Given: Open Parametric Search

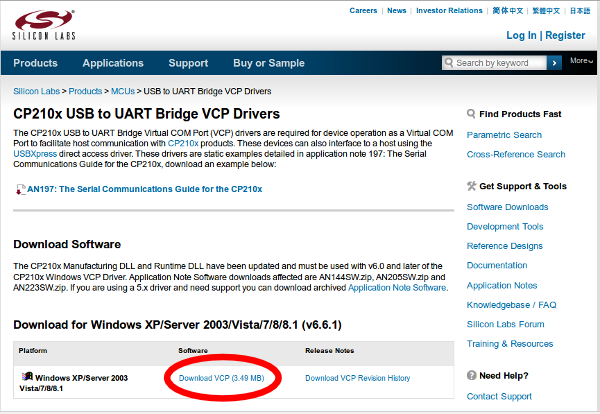Looking at the screenshot, I should [504, 135].
